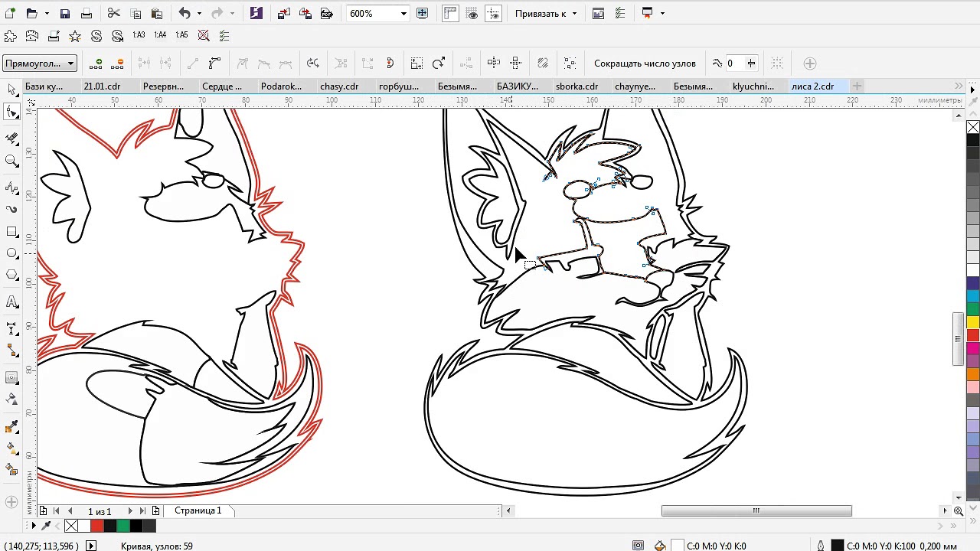The image size is (980, 551).
Task: Open the Привязать к dropdown
Action: click(546, 13)
